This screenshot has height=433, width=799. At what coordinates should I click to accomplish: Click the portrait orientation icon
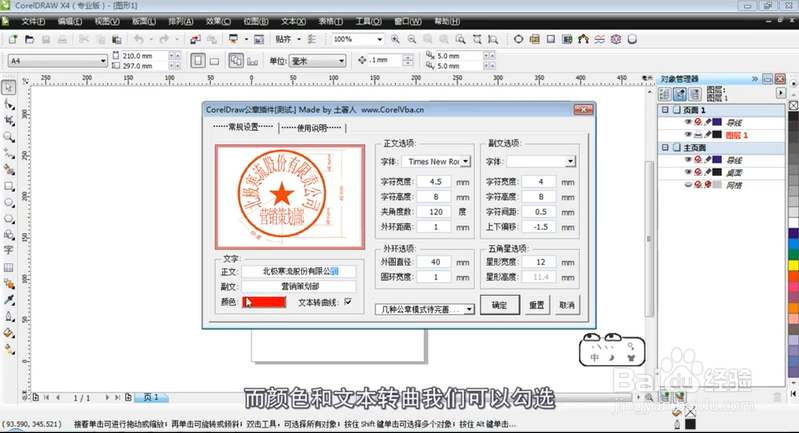198,61
